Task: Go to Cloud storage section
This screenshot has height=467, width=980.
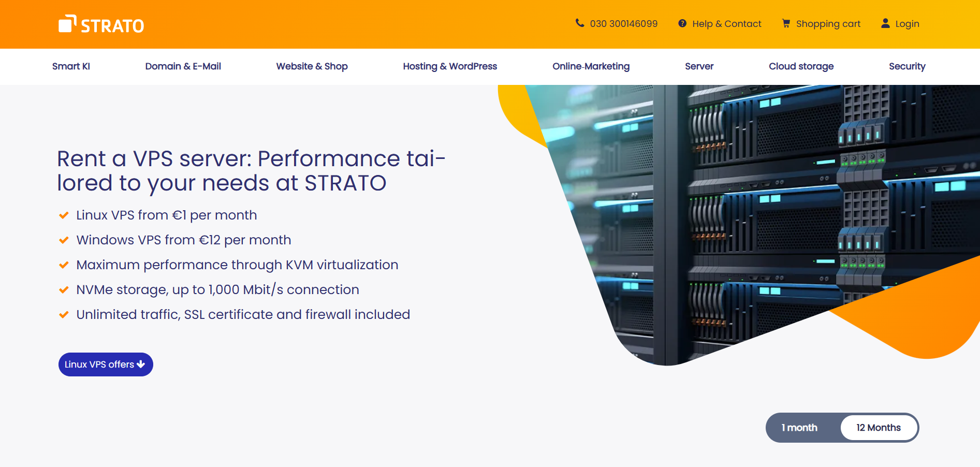Action: (801, 66)
